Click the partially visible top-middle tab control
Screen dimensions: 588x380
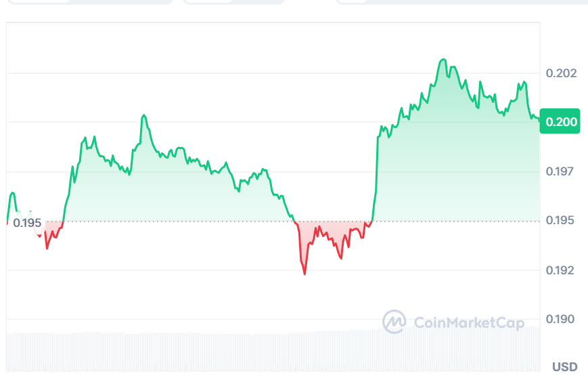233,1
